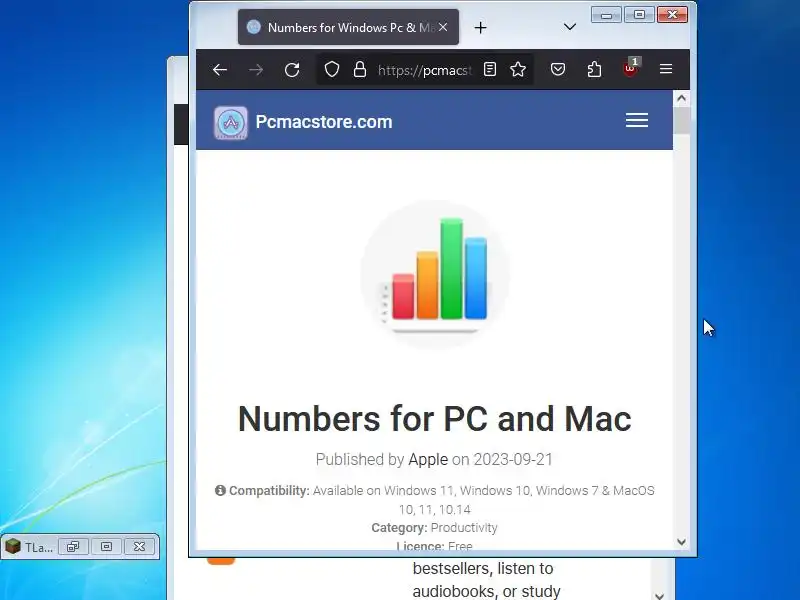Screen dimensions: 800x600
Task: List all tabs dropdown arrow
Action: coord(570,27)
